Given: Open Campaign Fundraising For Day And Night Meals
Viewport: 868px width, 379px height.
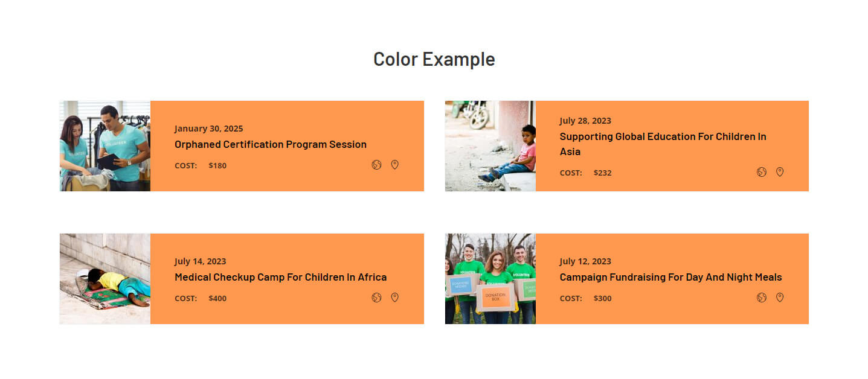Looking at the screenshot, I should pos(670,277).
